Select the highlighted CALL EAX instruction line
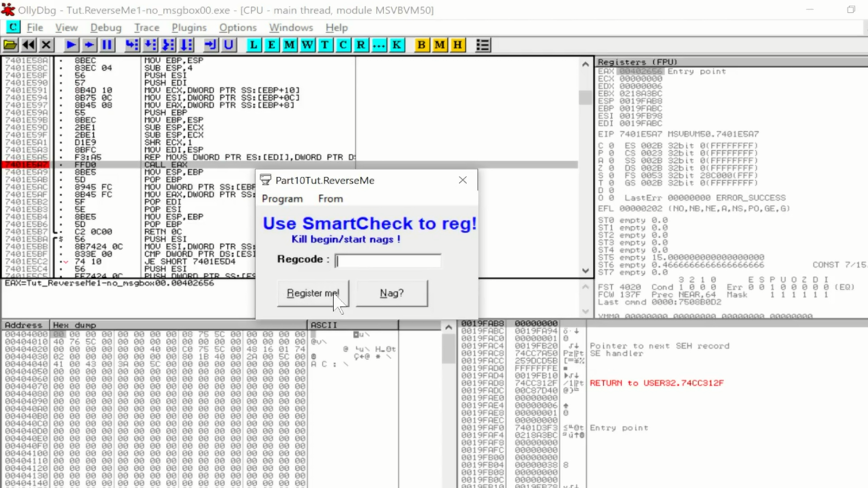The image size is (868, 488). coord(290,164)
